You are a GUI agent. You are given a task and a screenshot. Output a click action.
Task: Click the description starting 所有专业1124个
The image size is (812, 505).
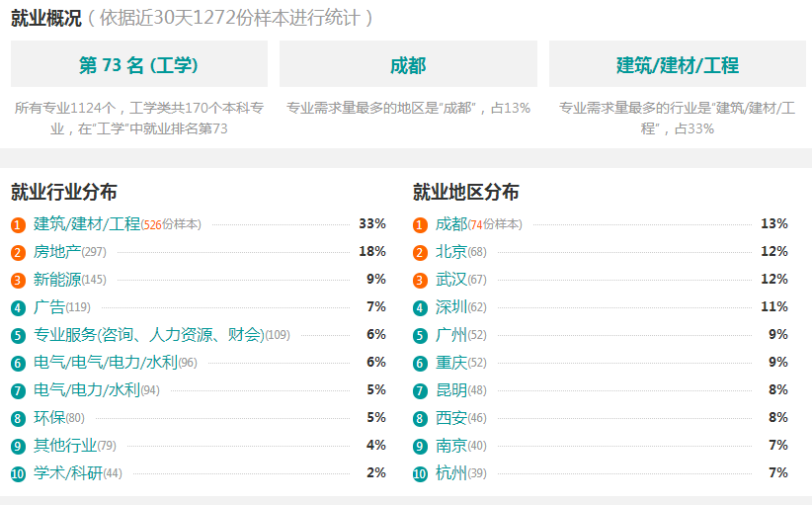pyautogui.click(x=139, y=118)
